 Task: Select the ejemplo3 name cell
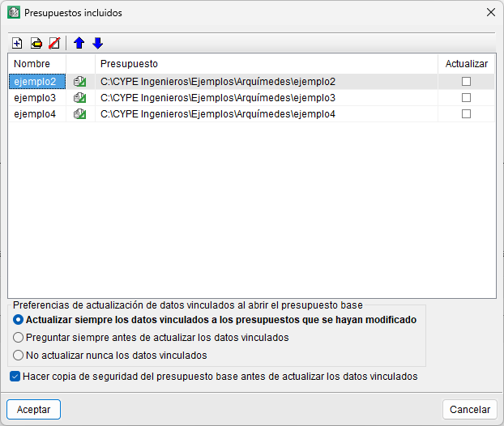coord(37,98)
